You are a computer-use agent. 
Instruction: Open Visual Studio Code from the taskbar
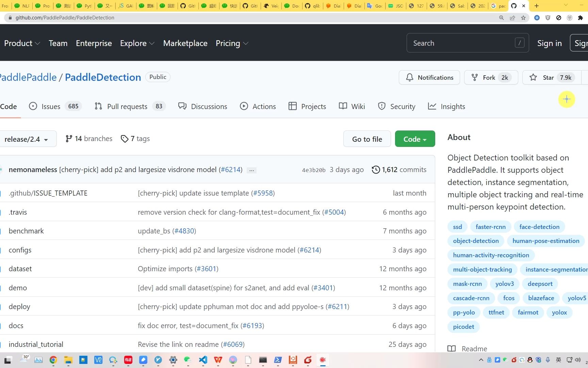(x=203, y=360)
